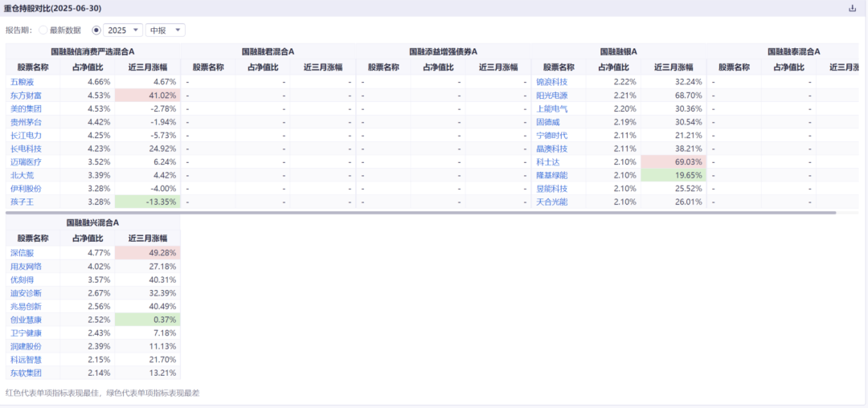Viewport: 868px width, 408px height.
Task: Open stock link 迈瑞医疗
Action: click(26, 162)
